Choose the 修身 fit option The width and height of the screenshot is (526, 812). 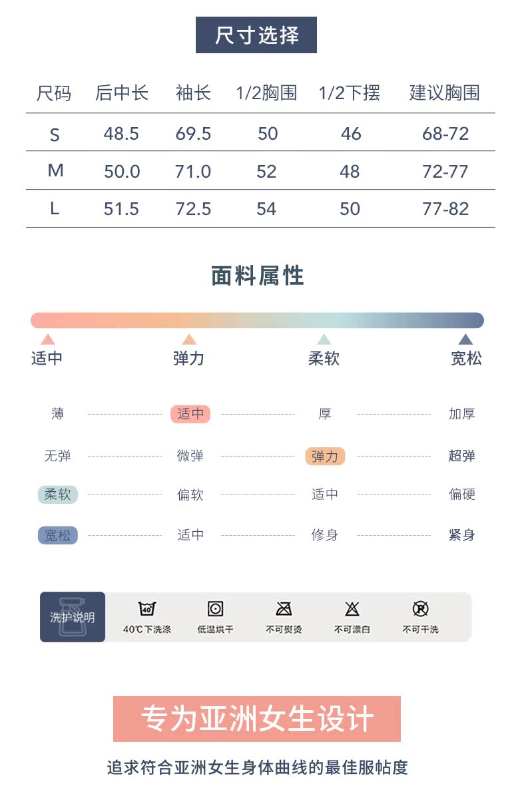click(x=325, y=535)
